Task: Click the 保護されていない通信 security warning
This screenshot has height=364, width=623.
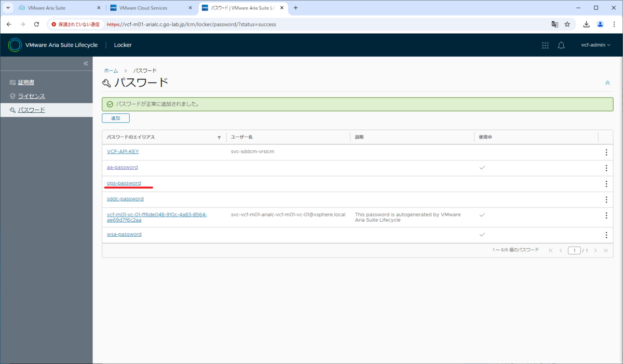Action: pos(75,24)
